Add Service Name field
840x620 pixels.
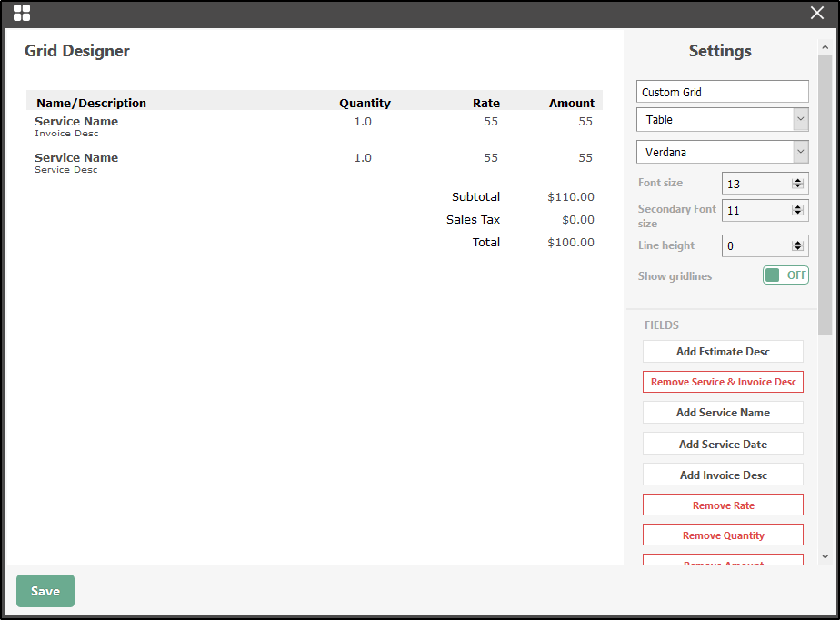(x=722, y=412)
